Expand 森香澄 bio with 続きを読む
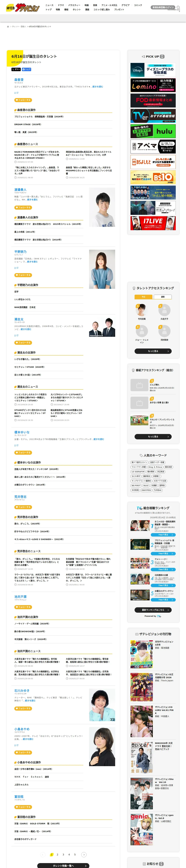The height and width of the screenshot is (868, 186). (98, 87)
